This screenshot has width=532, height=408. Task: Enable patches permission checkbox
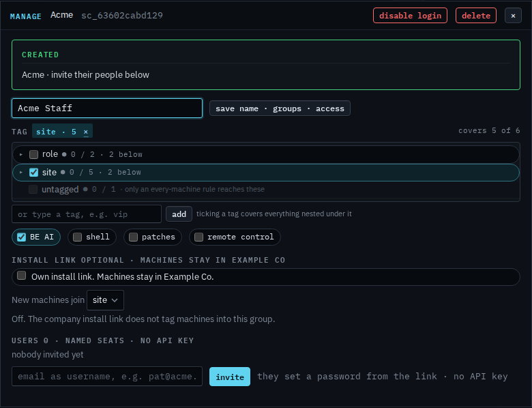click(133, 237)
